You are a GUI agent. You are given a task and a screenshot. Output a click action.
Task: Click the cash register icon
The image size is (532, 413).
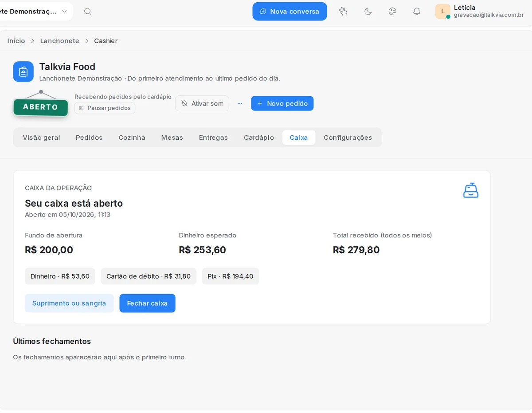pyautogui.click(x=471, y=190)
